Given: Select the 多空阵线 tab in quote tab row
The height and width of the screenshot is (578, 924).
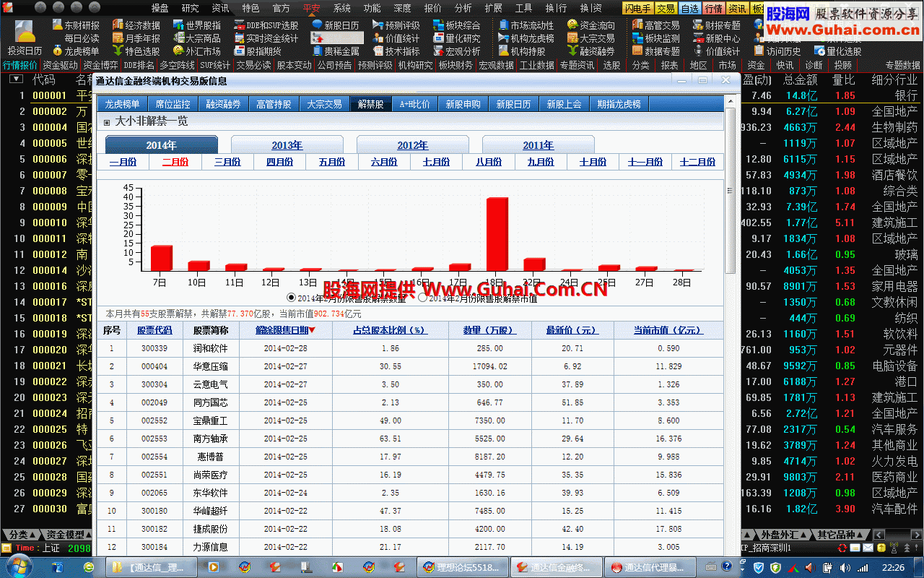Looking at the screenshot, I should coord(176,65).
